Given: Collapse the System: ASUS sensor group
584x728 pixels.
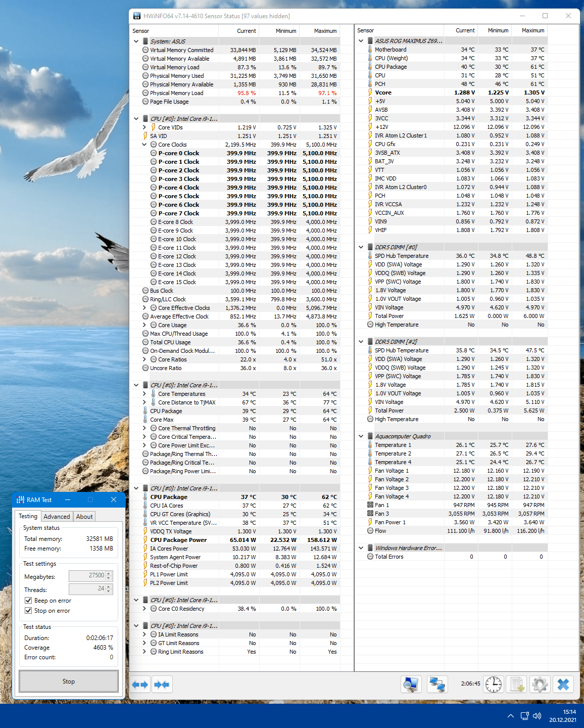Looking at the screenshot, I should tap(136, 41).
